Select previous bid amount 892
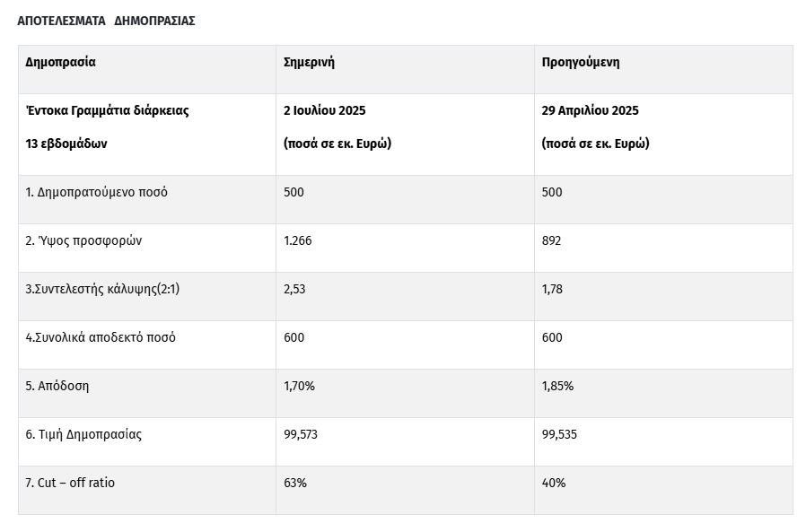806x532 pixels. pyautogui.click(x=552, y=240)
